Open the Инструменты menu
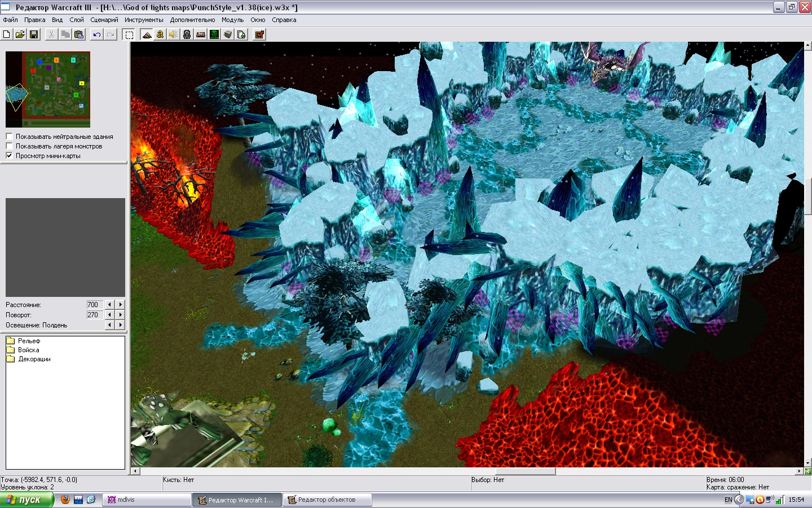Viewport: 812px width, 508px height. coord(144,20)
